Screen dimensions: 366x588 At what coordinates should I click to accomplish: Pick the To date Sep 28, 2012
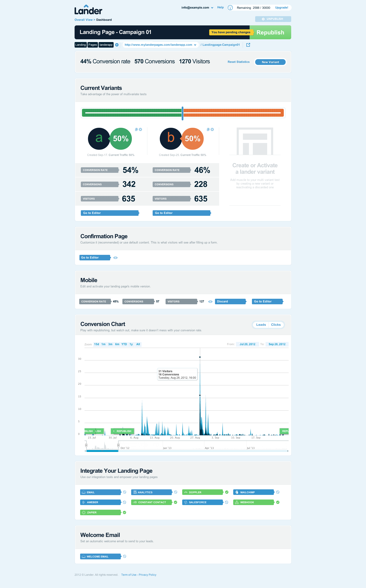tap(277, 344)
